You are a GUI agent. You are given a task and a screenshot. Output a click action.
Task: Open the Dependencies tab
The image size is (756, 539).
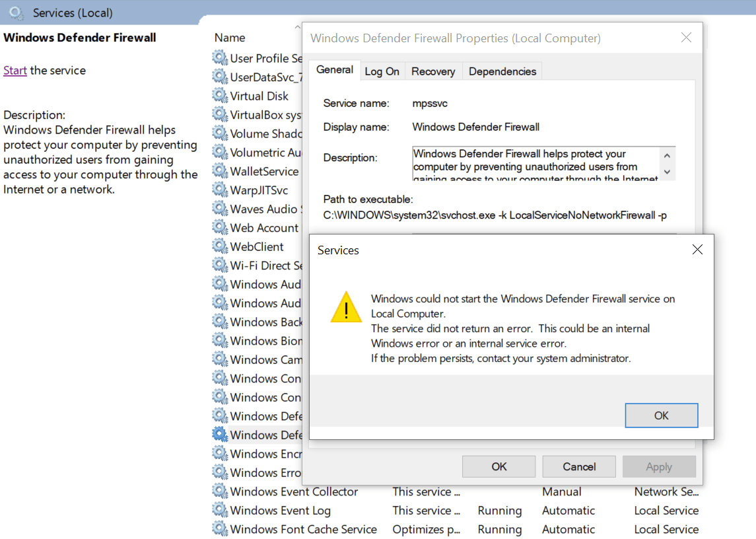click(x=502, y=71)
